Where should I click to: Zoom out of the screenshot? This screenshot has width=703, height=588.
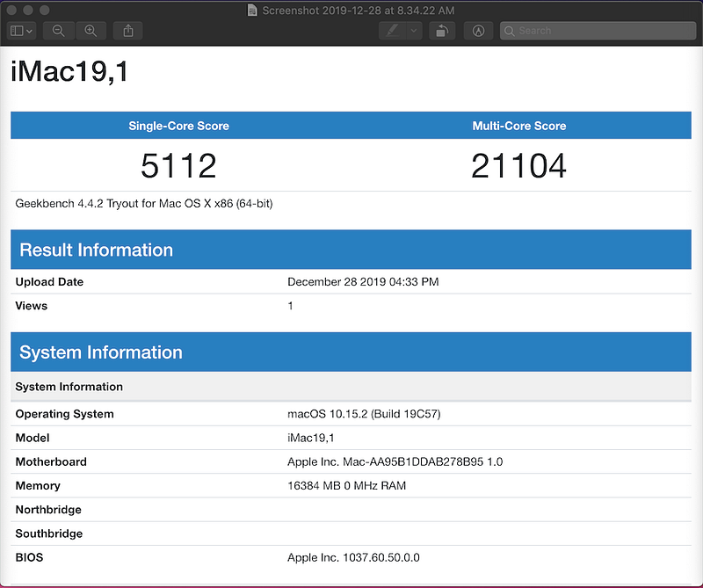click(59, 31)
